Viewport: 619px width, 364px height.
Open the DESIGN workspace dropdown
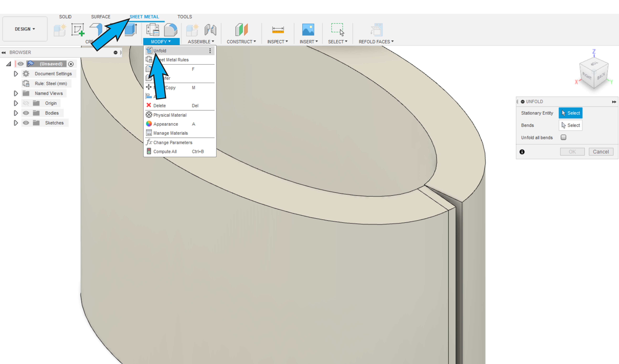pyautogui.click(x=25, y=29)
